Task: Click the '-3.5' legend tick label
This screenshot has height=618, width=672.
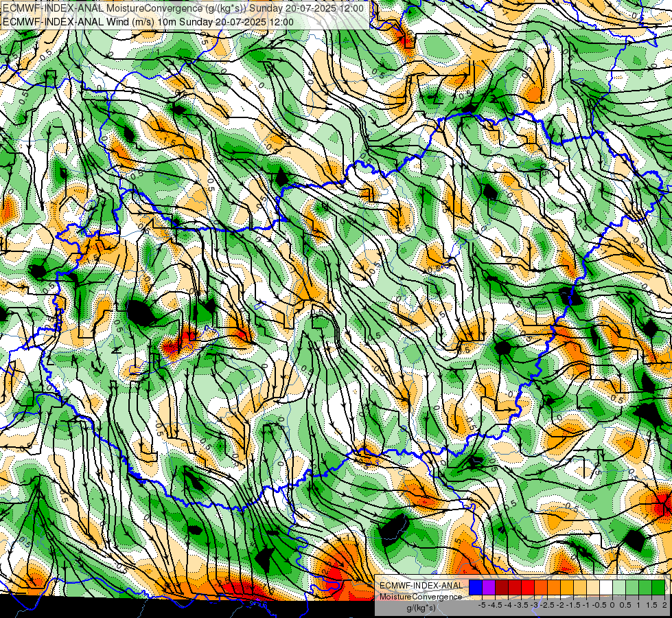Action: point(521,605)
